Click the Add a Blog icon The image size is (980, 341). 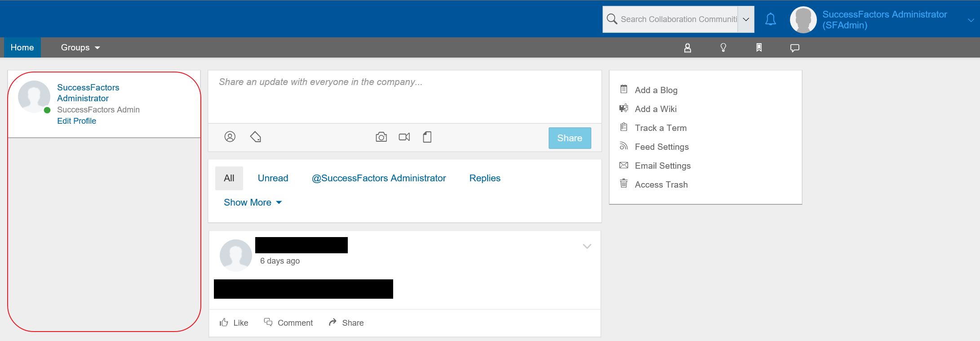pyautogui.click(x=624, y=89)
